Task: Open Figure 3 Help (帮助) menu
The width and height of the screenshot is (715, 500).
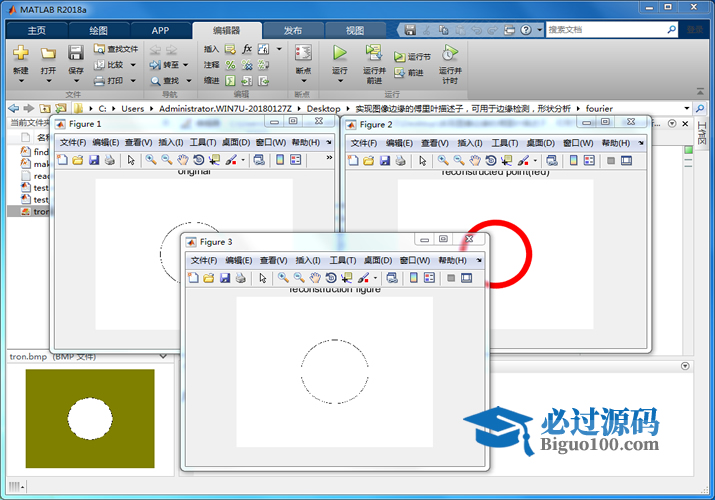Action: tap(452, 260)
